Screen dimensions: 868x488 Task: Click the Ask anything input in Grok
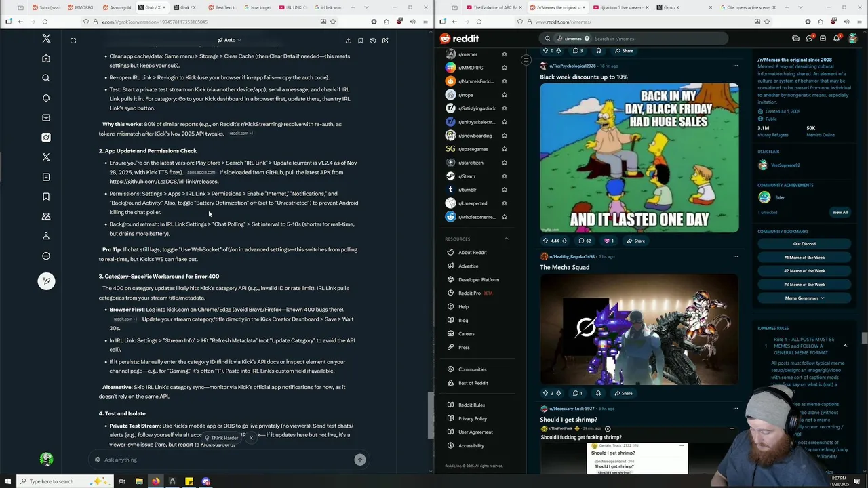(x=227, y=460)
